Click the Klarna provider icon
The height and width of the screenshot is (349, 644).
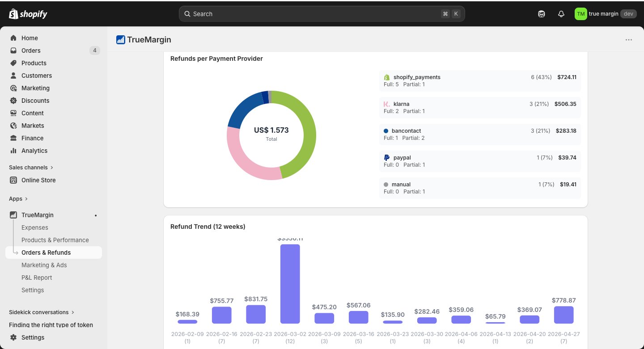point(387,104)
